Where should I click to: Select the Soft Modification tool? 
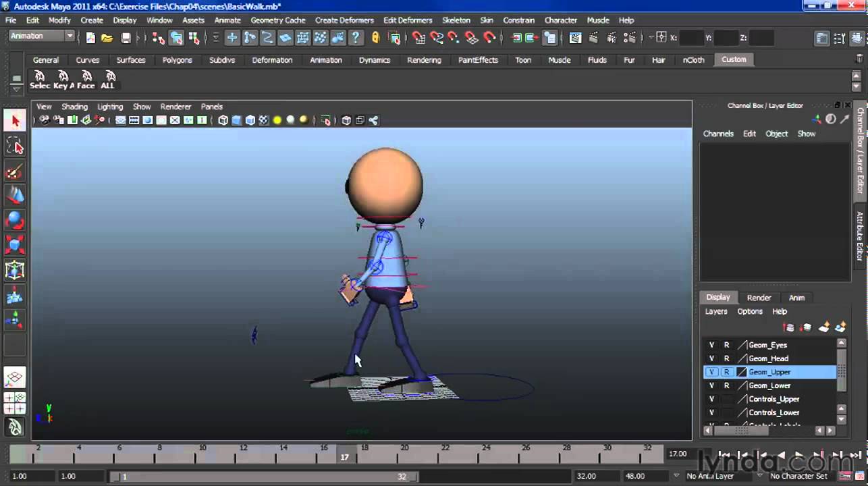pyautogui.click(x=15, y=296)
